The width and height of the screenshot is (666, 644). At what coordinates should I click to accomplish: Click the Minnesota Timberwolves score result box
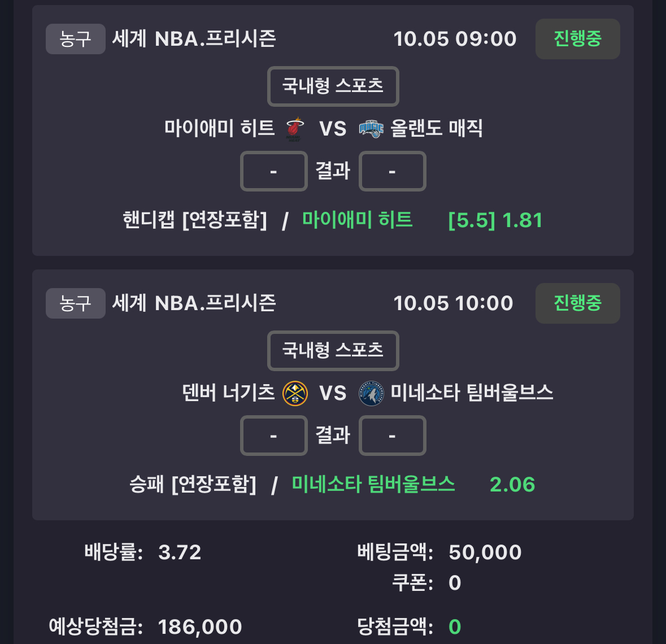click(x=393, y=436)
